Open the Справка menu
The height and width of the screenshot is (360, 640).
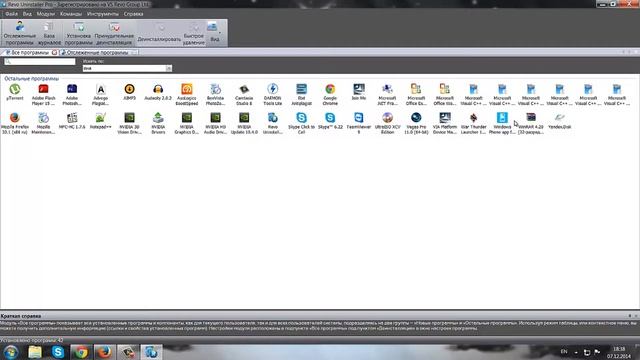pos(133,14)
